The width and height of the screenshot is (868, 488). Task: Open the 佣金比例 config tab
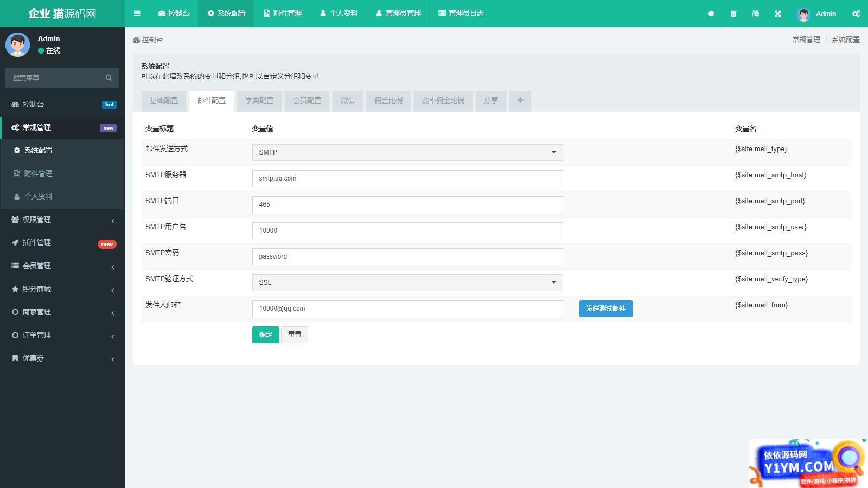(388, 101)
